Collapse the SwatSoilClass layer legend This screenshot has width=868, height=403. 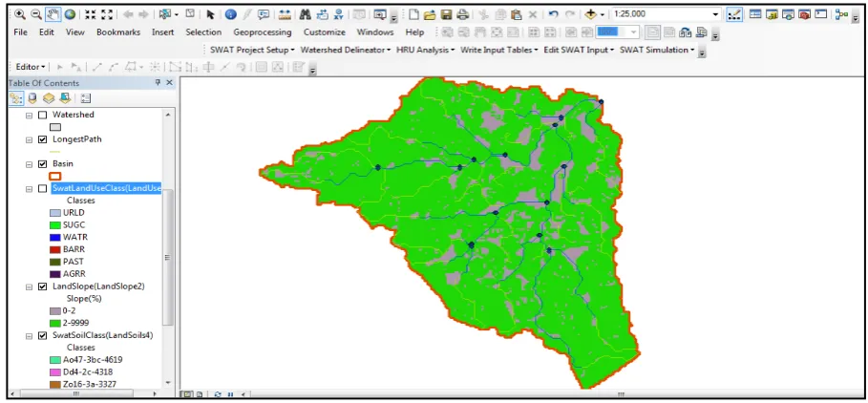click(x=29, y=335)
